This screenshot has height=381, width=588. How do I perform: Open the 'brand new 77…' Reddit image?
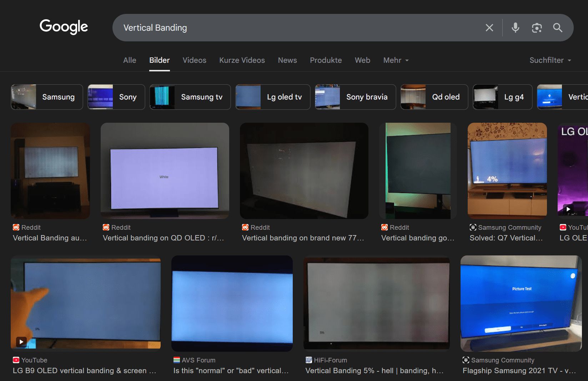tap(304, 171)
